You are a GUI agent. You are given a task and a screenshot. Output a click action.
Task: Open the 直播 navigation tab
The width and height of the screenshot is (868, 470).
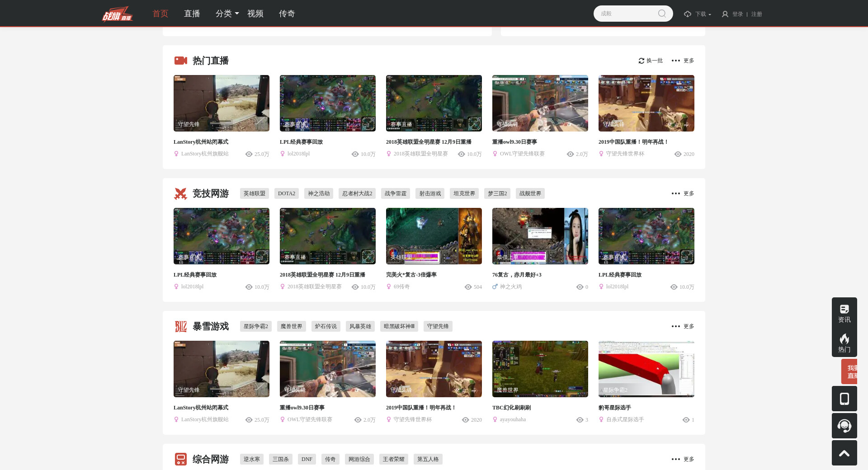(192, 14)
